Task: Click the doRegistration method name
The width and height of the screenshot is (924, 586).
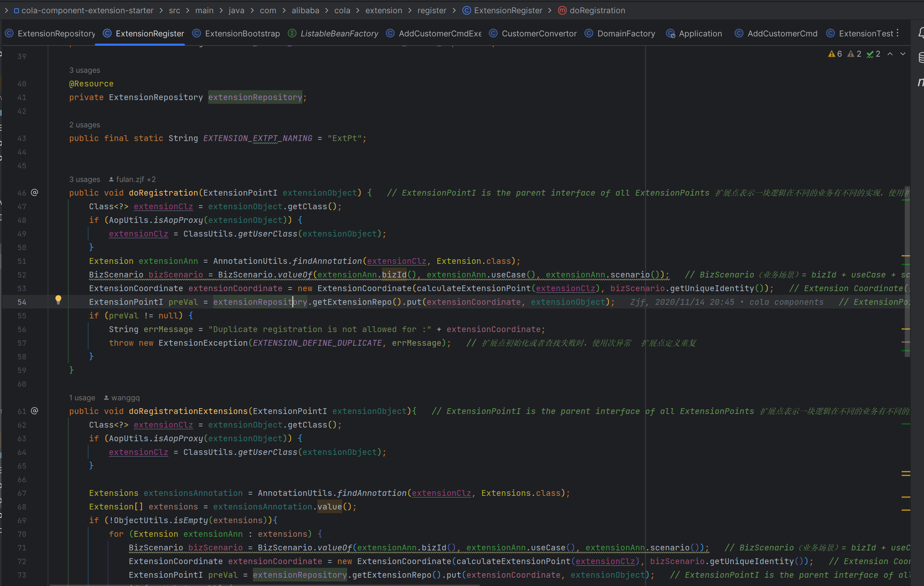Action: pos(163,193)
